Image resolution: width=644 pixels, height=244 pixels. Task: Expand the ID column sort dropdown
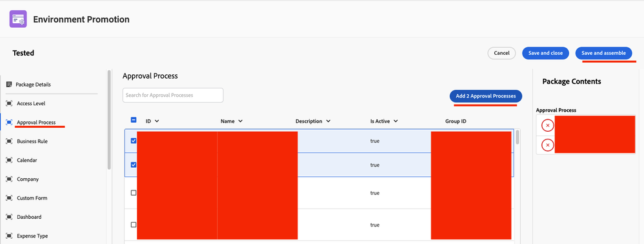click(157, 121)
